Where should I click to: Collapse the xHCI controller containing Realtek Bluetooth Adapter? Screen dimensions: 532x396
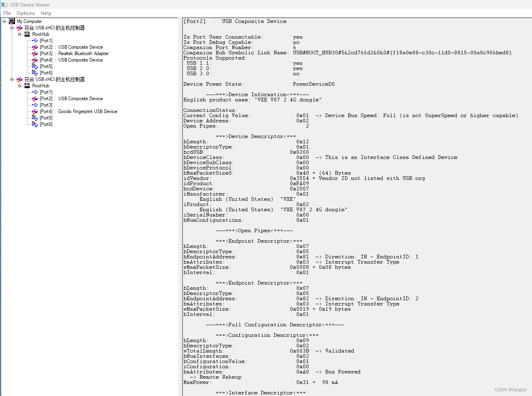(12, 28)
